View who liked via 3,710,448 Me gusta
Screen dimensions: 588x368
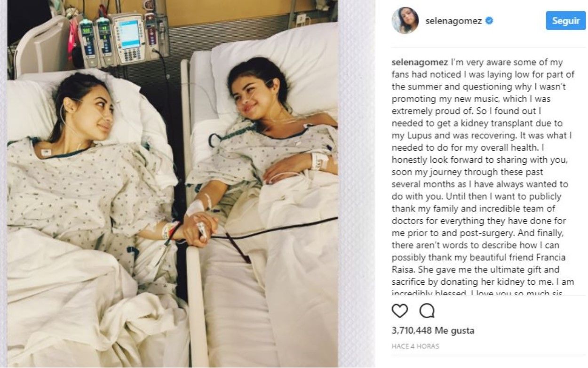point(433,330)
